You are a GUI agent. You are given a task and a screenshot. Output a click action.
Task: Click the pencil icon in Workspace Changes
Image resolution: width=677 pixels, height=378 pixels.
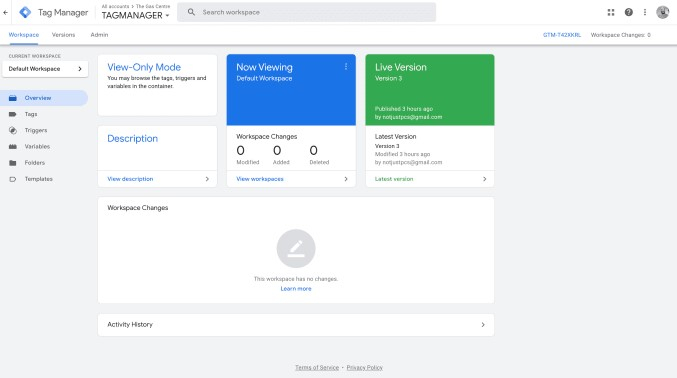click(296, 248)
